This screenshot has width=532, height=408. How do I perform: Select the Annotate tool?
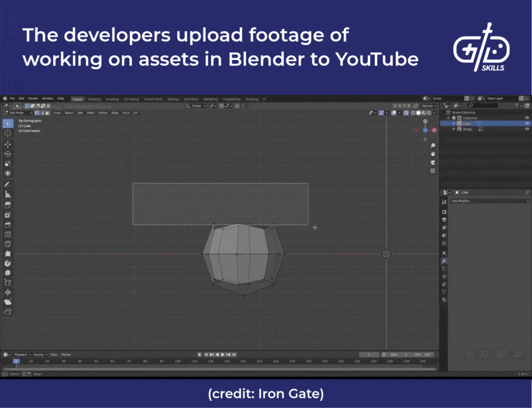[8, 184]
